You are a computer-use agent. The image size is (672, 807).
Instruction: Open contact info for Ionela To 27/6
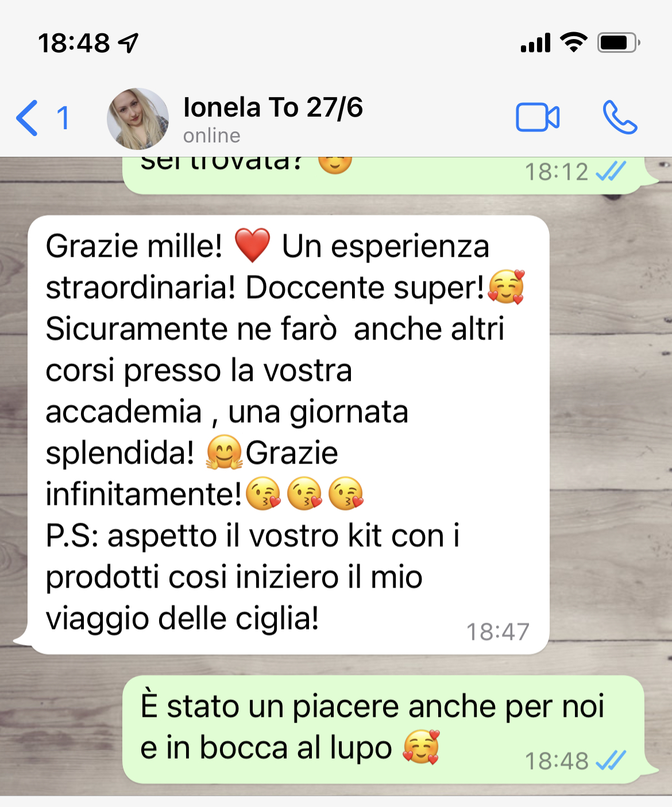273,107
